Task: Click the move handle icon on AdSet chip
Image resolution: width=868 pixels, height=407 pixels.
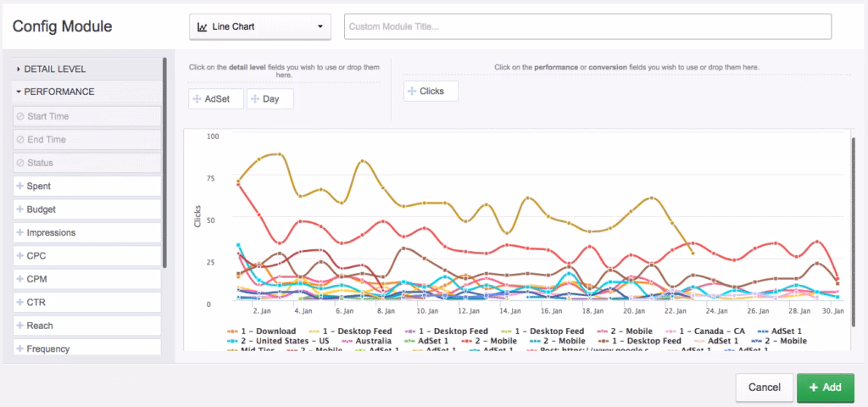Action: click(198, 99)
